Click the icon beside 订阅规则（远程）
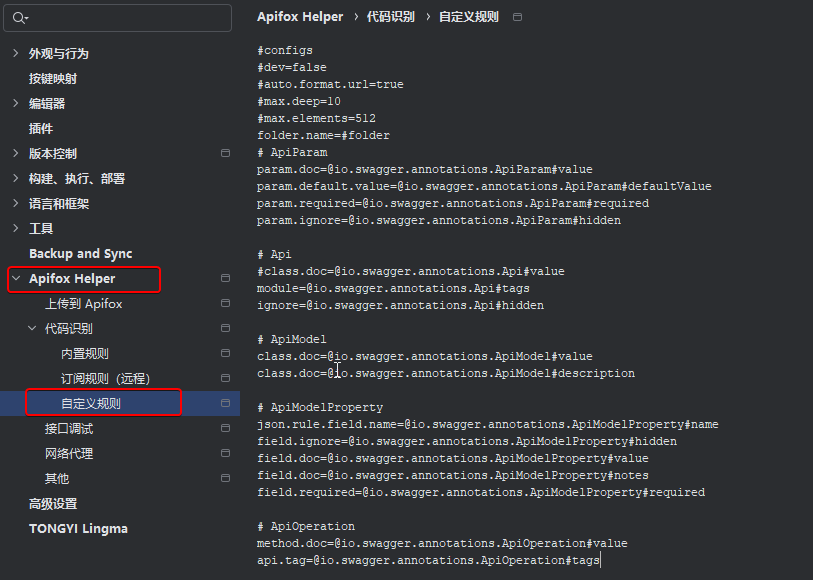 225,378
